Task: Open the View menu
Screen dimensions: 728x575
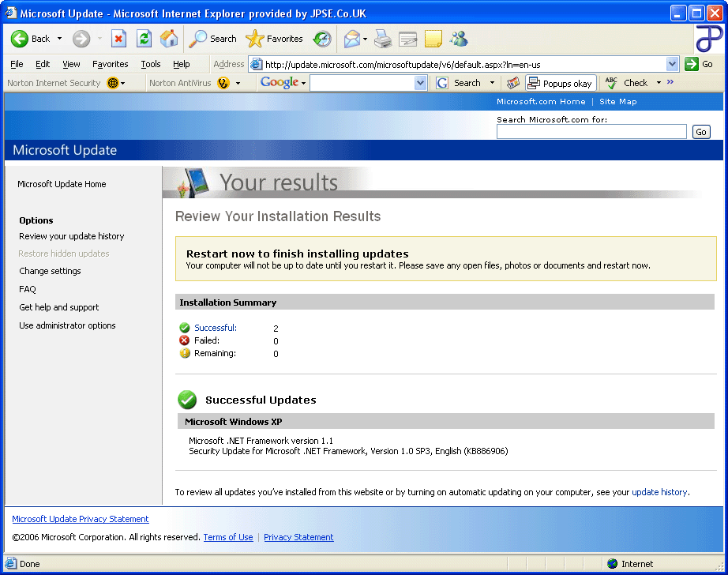Action: pyautogui.click(x=71, y=64)
